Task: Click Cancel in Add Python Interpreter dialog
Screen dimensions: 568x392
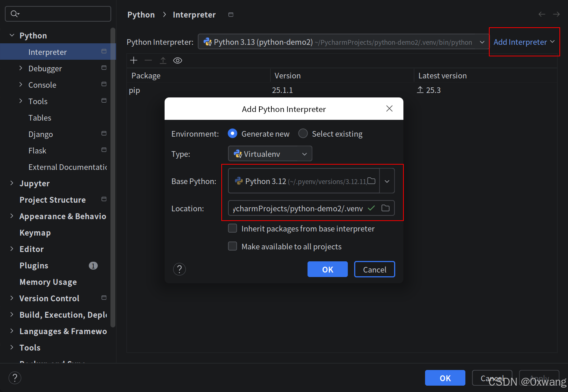Action: pyautogui.click(x=374, y=269)
